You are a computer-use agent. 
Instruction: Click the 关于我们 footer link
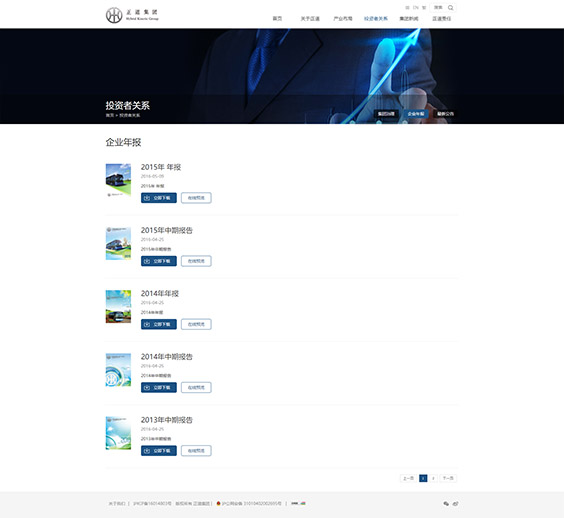117,504
